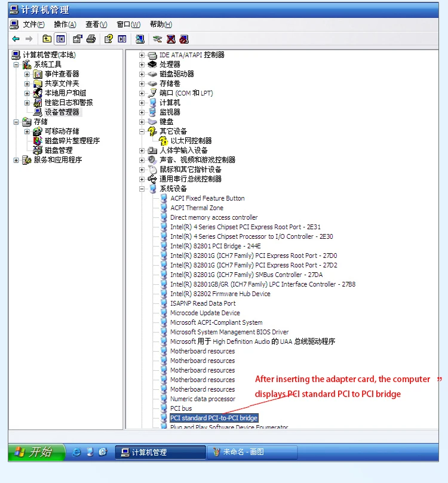Click the 计算机管理 title bar icon

[14, 10]
